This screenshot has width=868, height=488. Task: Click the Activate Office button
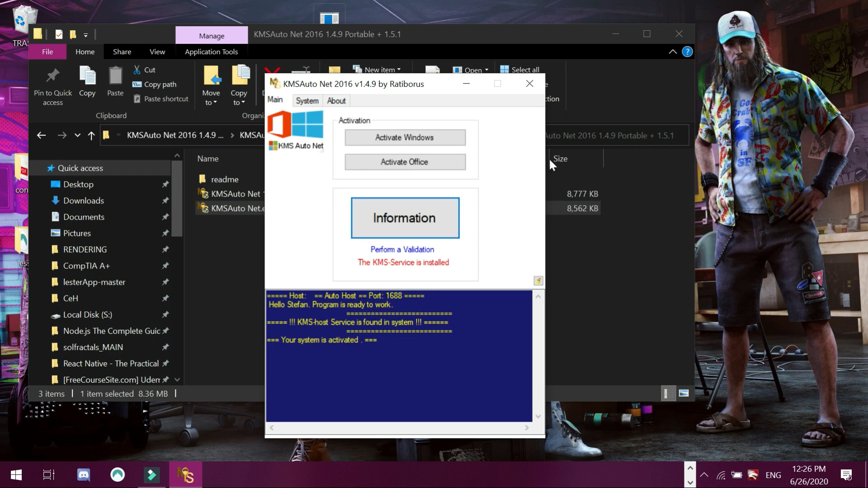pos(405,162)
